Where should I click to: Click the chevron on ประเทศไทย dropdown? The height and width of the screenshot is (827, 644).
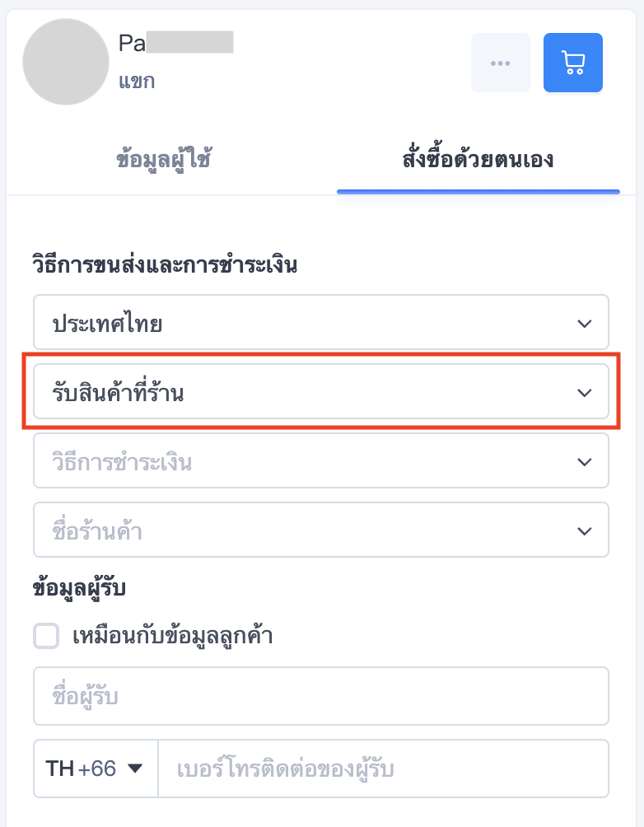click(585, 324)
